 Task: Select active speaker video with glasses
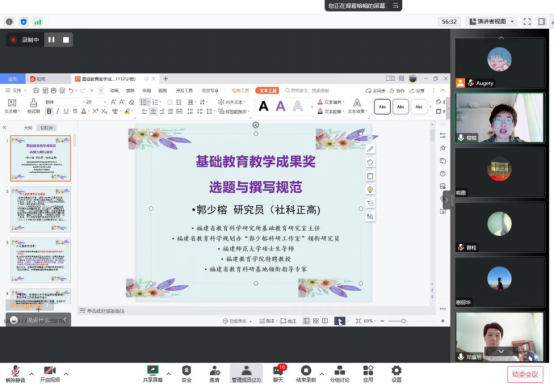(500, 118)
